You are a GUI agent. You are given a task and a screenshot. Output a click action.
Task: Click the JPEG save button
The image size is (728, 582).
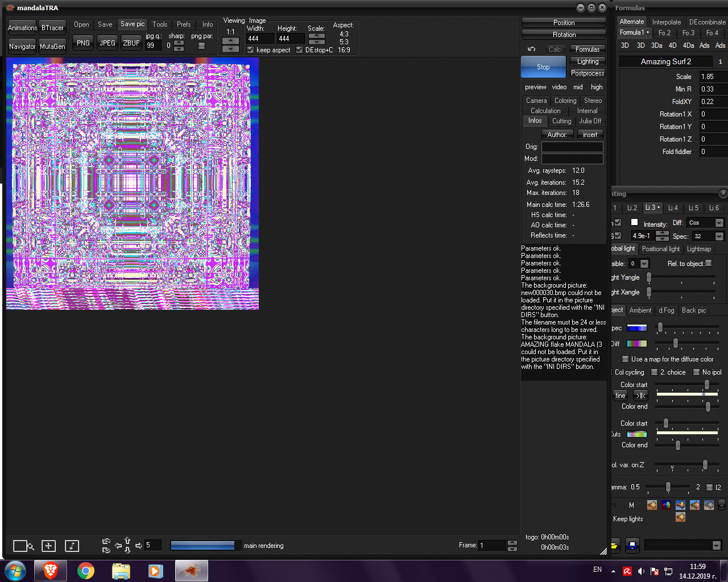pyautogui.click(x=107, y=43)
